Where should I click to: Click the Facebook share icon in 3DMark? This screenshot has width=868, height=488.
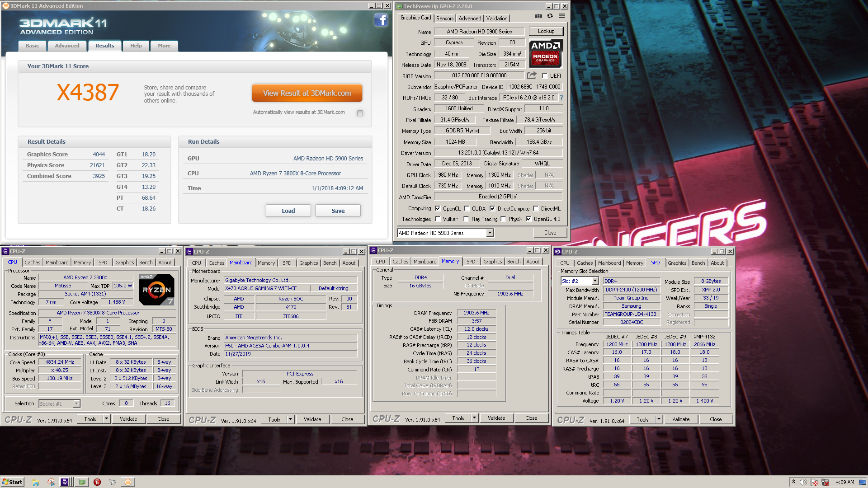pos(381,20)
